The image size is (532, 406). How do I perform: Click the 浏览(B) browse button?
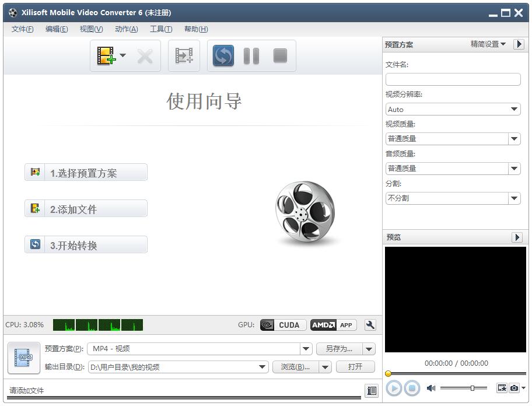[x=295, y=367]
